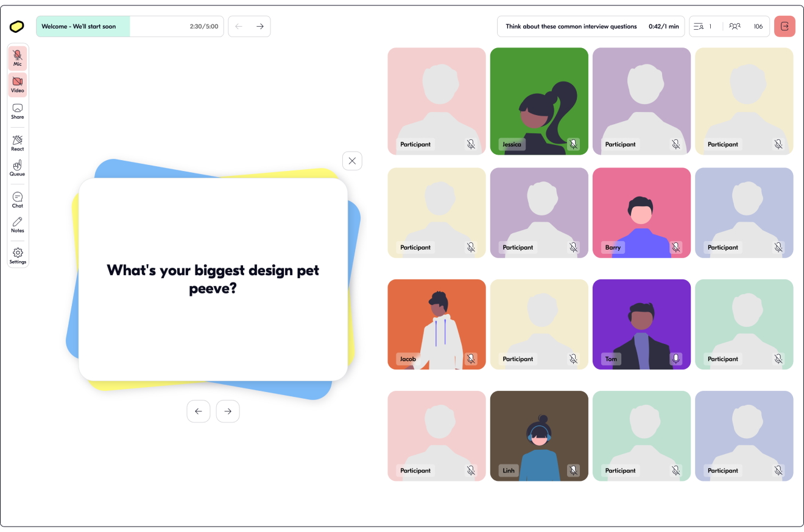Click the 2:30/5:00 agenda timer
This screenshot has height=532, width=804.
pyautogui.click(x=204, y=27)
